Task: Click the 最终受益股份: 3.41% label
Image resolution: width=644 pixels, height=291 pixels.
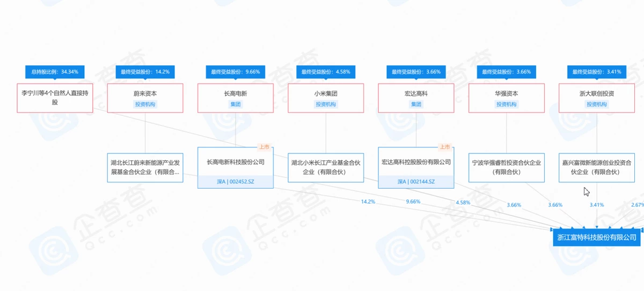Action: [596, 72]
